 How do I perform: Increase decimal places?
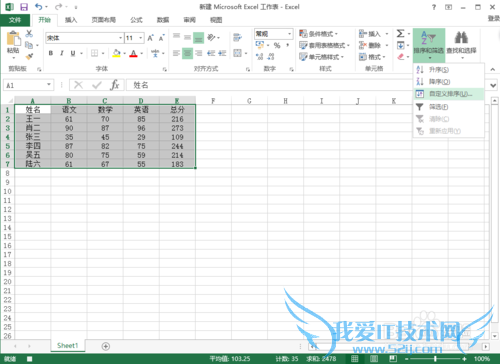(x=260, y=57)
